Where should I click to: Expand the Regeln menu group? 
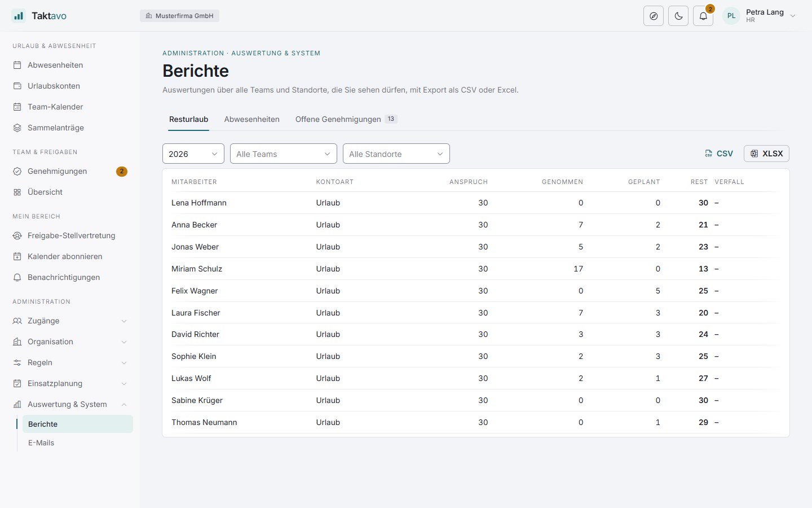coord(70,362)
